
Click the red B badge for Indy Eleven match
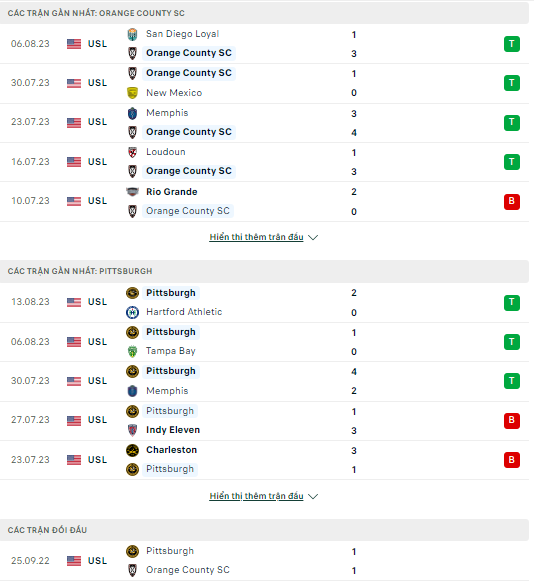(512, 421)
